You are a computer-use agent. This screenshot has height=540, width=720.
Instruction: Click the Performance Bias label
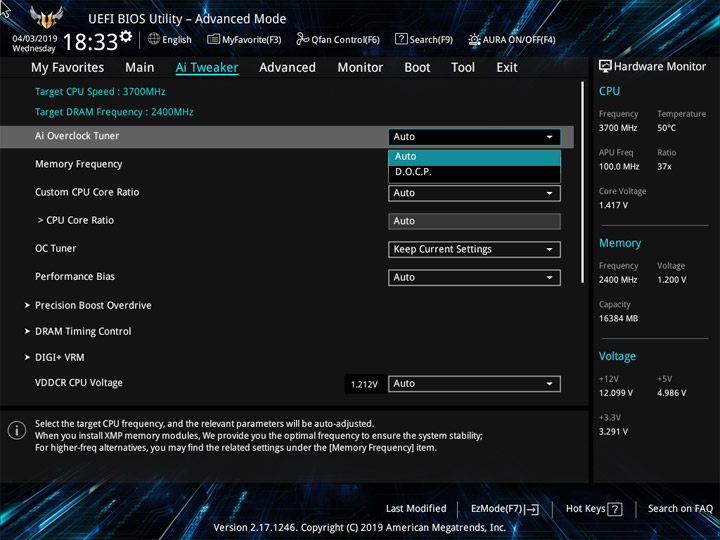(75, 276)
